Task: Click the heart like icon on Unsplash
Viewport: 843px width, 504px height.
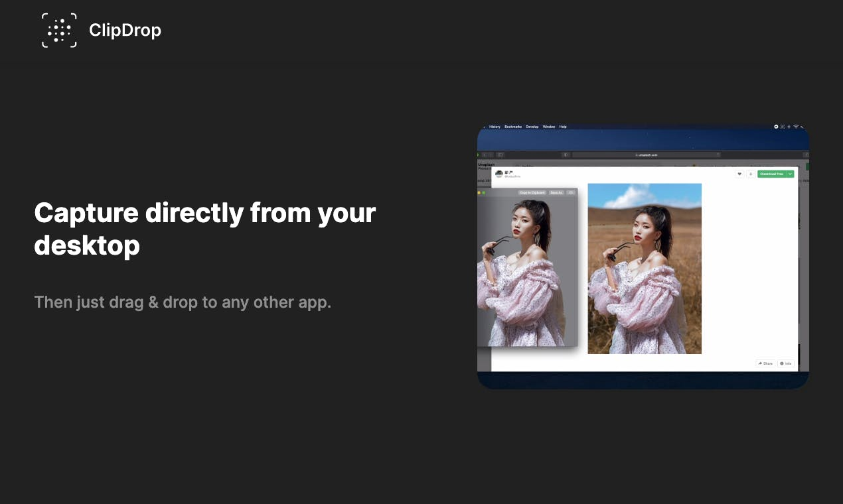Action: (x=739, y=174)
